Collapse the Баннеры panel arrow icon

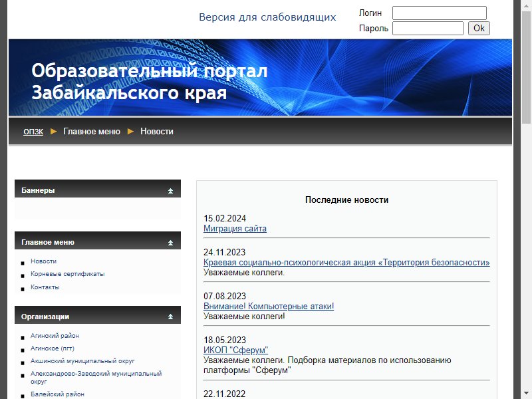170,191
